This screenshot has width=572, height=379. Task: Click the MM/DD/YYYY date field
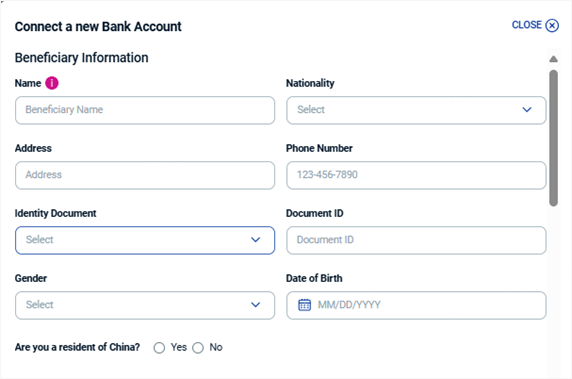tap(416, 305)
